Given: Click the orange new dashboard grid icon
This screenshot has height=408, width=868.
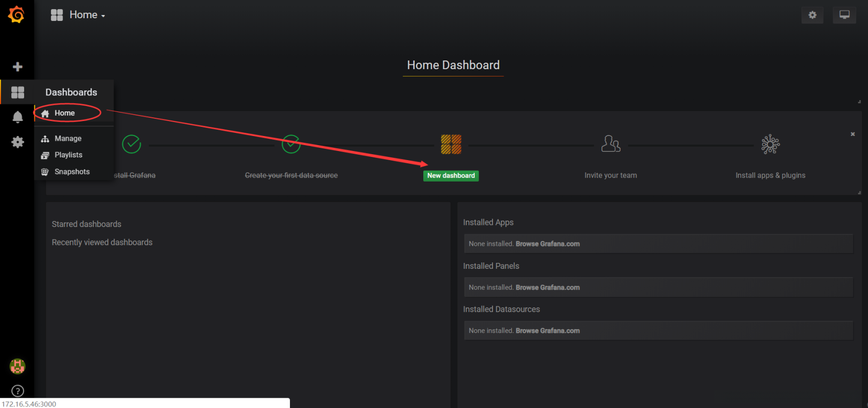Looking at the screenshot, I should (x=451, y=144).
